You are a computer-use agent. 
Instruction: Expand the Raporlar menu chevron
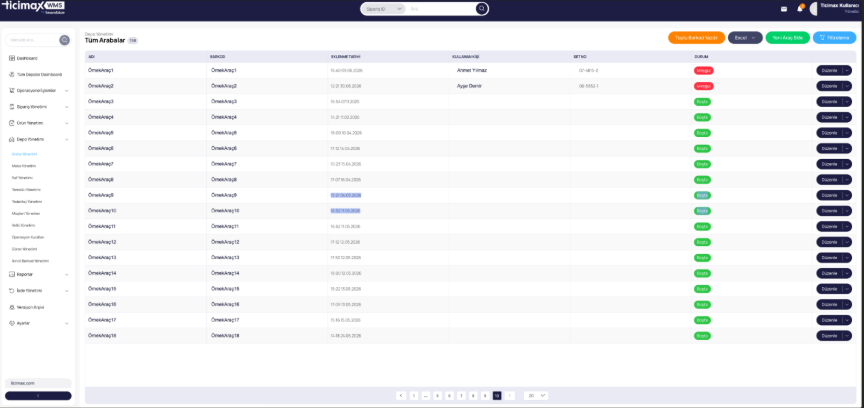(67, 274)
